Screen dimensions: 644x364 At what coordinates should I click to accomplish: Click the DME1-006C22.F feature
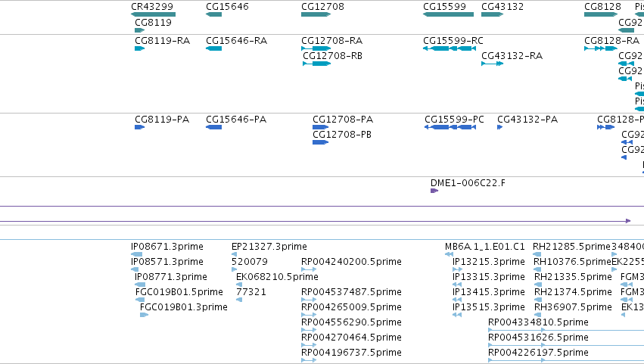[434, 191]
